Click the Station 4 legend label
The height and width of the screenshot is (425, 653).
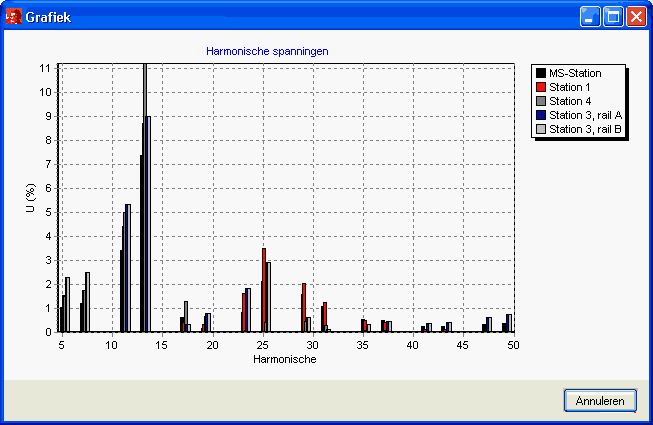tap(570, 101)
